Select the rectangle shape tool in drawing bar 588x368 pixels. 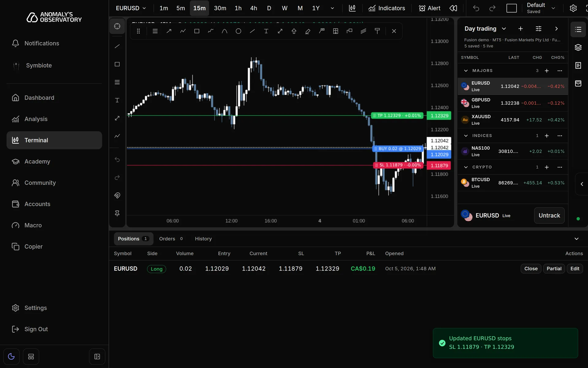(197, 31)
